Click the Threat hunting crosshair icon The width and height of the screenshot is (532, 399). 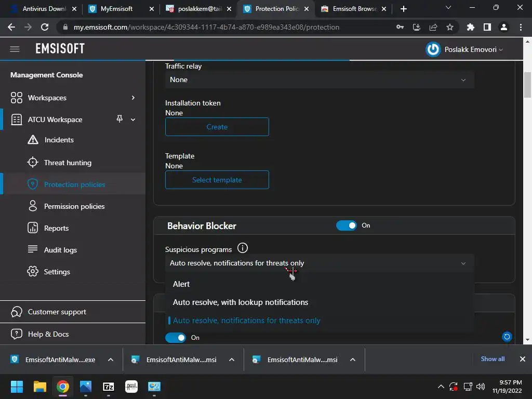(x=33, y=163)
